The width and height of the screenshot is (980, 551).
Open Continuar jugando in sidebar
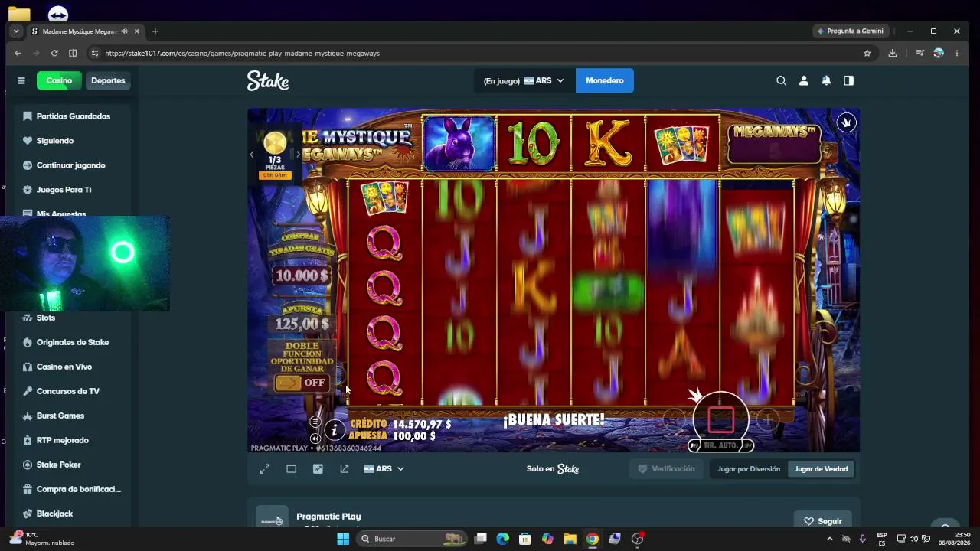[73, 165]
